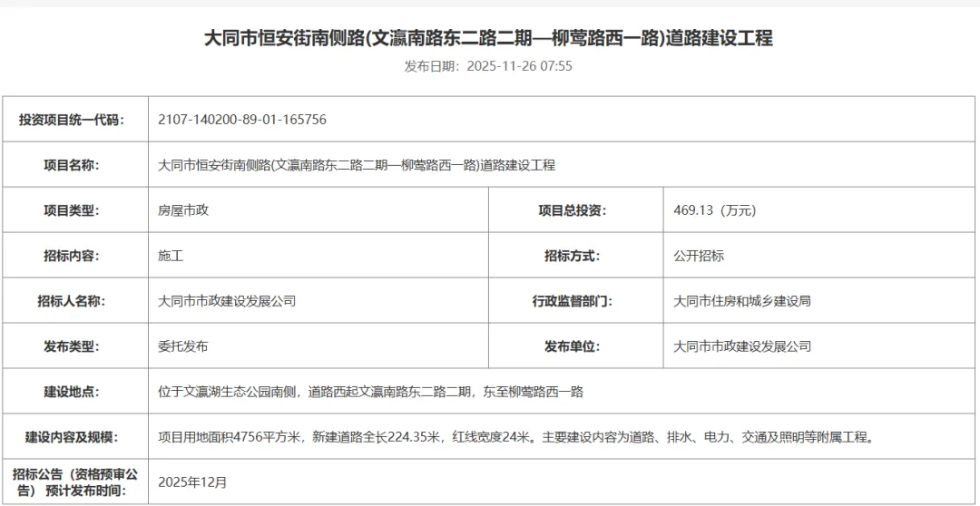The image size is (980, 506).
Task: Click the value 公开招标
Action: [x=699, y=256]
